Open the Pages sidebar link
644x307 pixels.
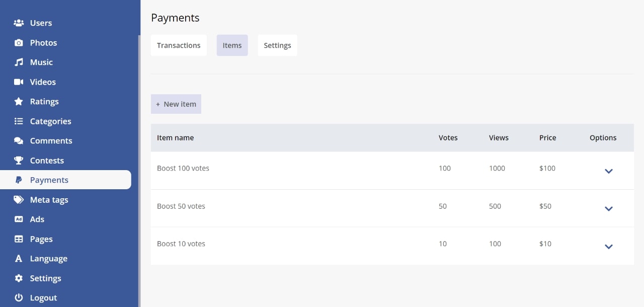point(41,239)
